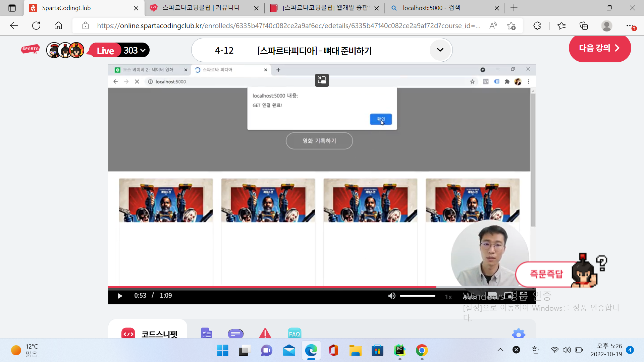
Task: Close the SpartaCodingClub browser tab
Action: (x=136, y=8)
